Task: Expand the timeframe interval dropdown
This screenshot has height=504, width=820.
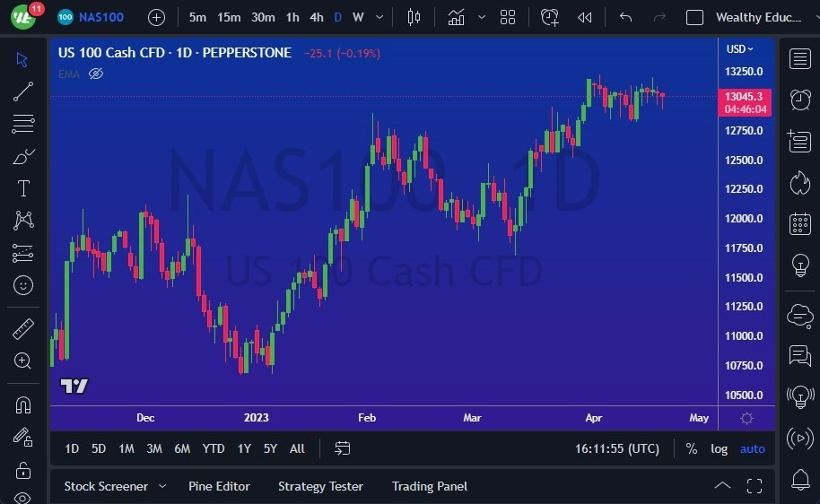Action: click(379, 17)
